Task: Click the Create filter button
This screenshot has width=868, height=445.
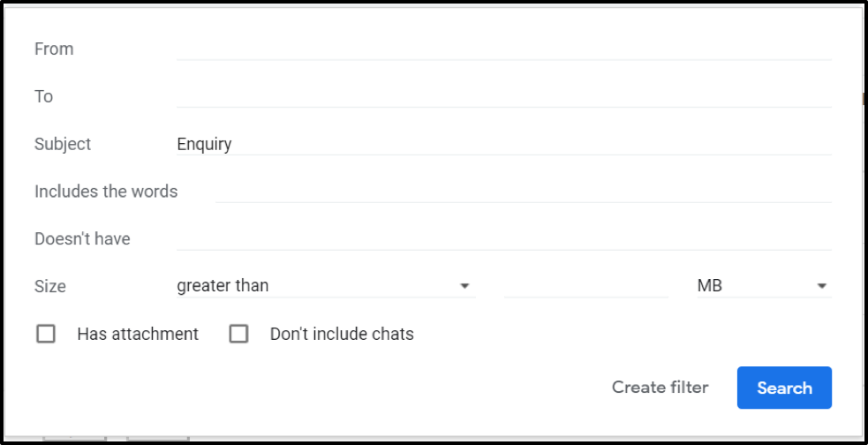Action: pos(660,388)
